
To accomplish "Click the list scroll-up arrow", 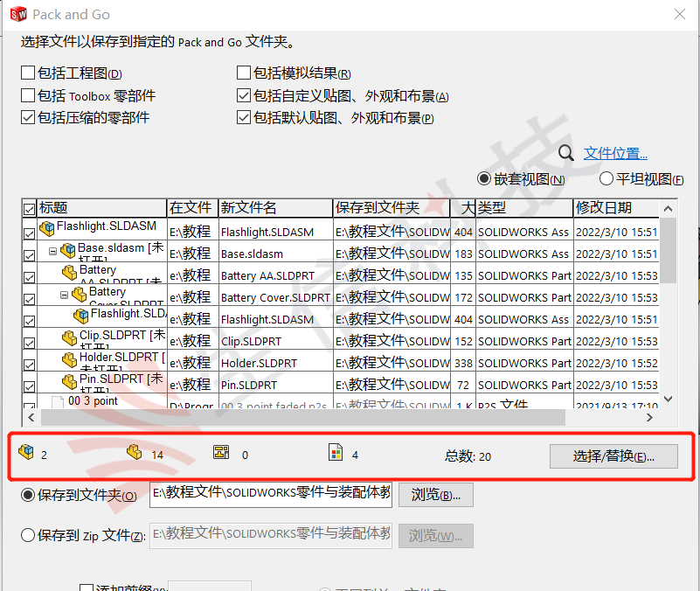I will 669,209.
